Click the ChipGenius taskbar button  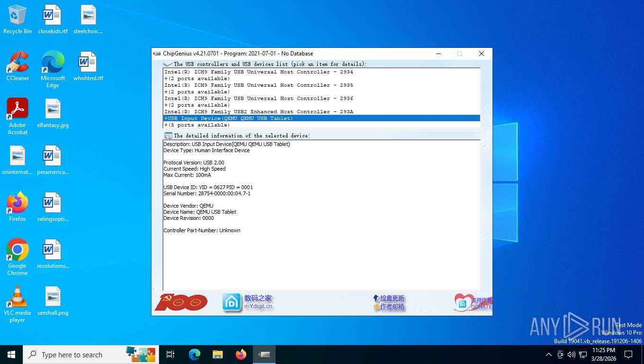click(264, 355)
